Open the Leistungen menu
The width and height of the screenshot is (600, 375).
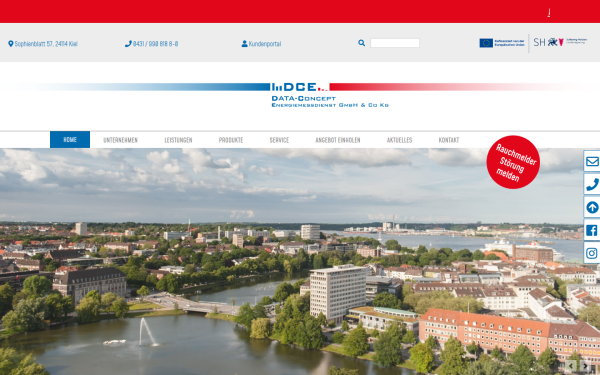178,140
